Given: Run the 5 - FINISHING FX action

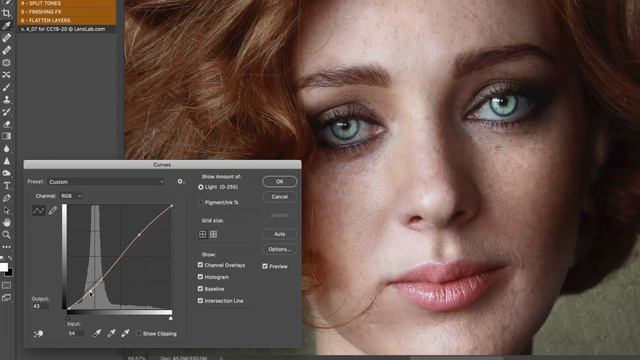Looking at the screenshot, I should pos(67,12).
